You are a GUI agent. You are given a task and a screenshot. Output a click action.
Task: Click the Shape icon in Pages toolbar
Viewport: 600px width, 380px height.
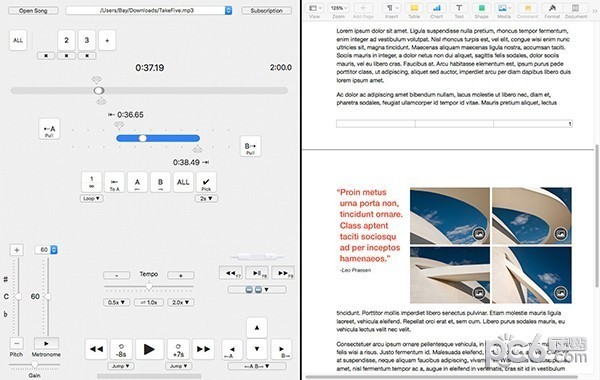(481, 11)
